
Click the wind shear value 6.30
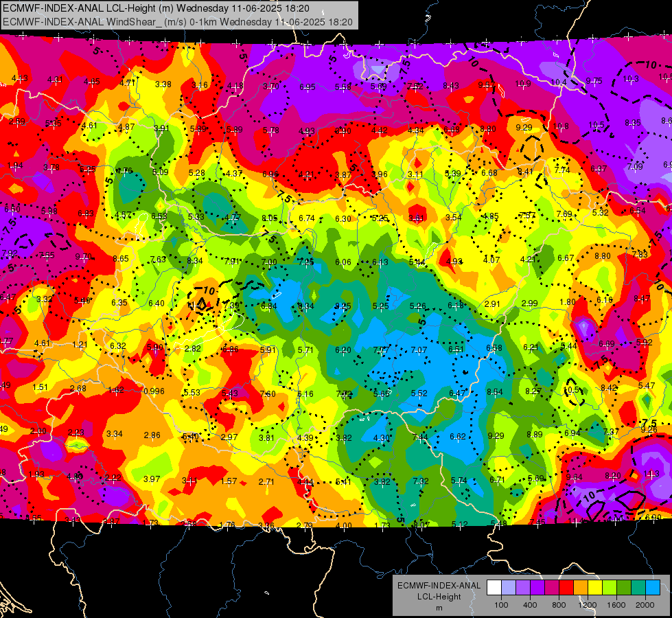[x=343, y=219]
